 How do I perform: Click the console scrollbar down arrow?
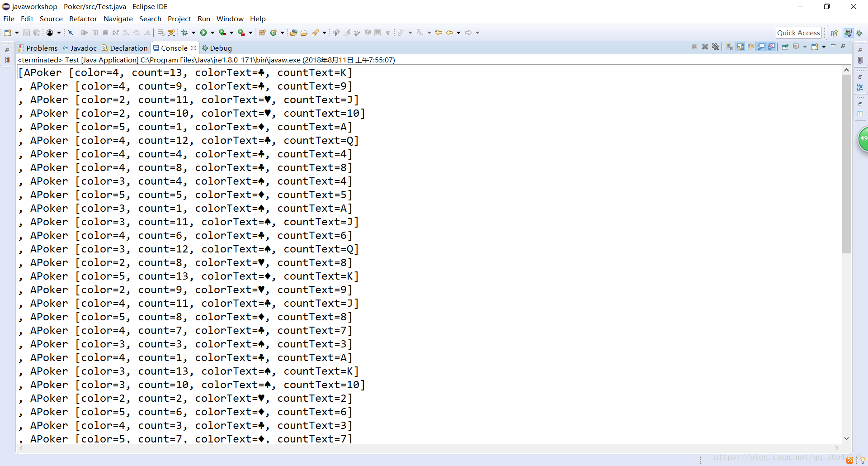pos(846,438)
